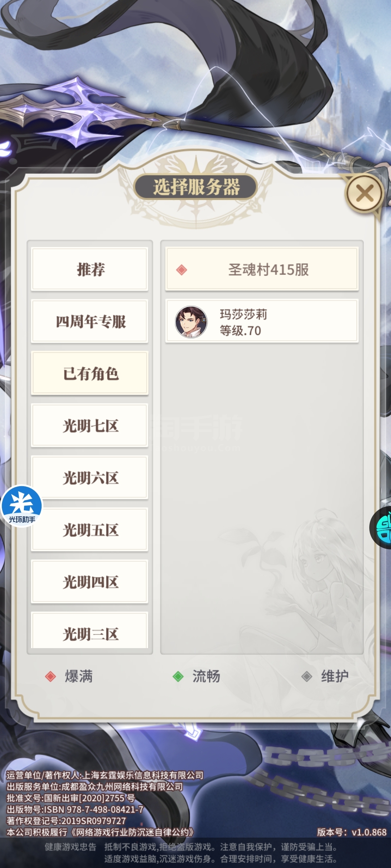Screen dimensions: 391x868
Task: Select the 已有角色 tab
Action: (x=90, y=374)
